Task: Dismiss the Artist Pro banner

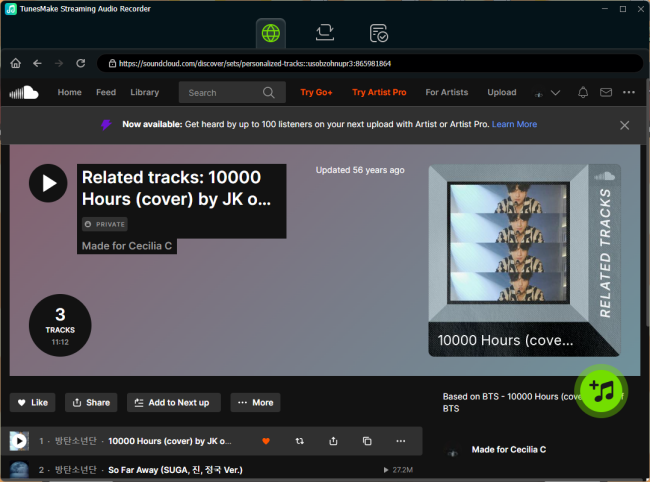Action: pos(624,125)
